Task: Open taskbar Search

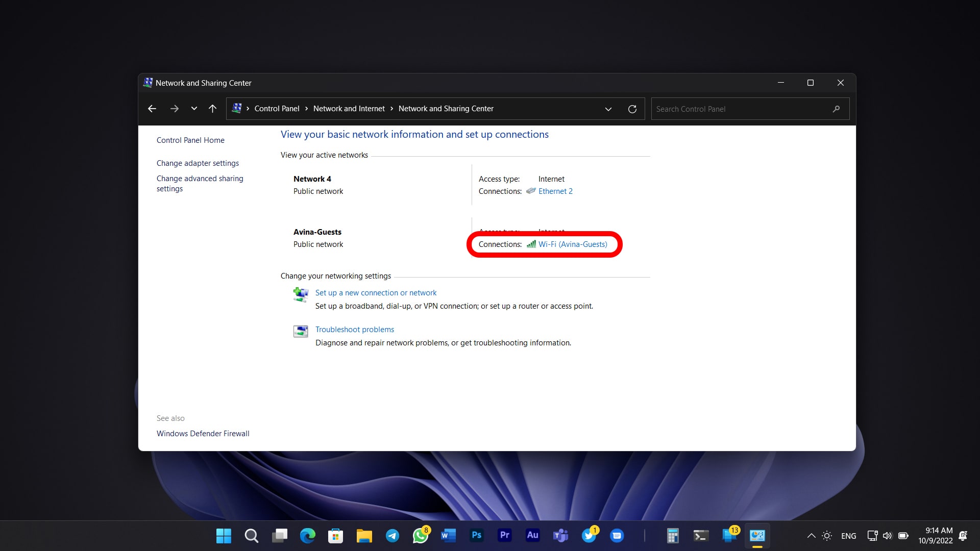Action: pyautogui.click(x=252, y=536)
